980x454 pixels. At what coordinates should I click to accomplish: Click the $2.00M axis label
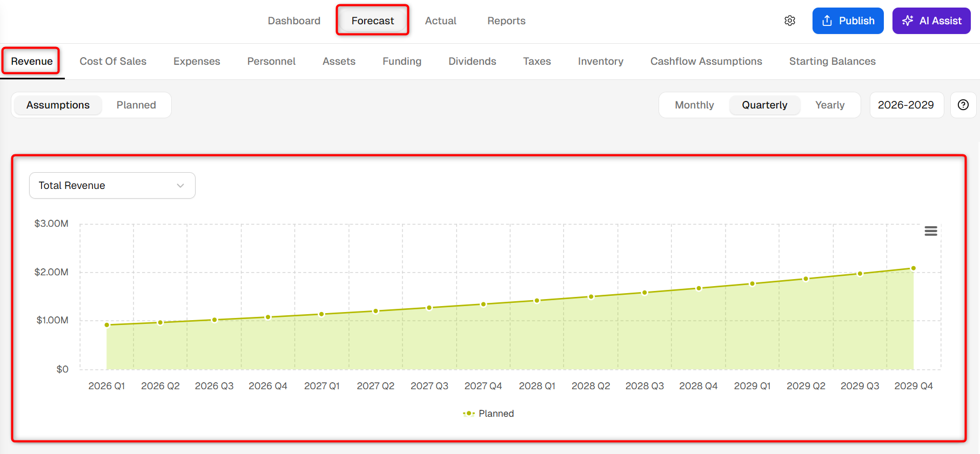coord(51,272)
